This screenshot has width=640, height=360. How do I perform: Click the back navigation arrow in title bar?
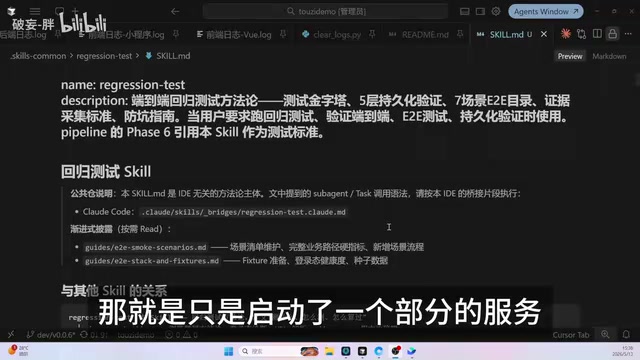pyautogui.click(x=175, y=11)
